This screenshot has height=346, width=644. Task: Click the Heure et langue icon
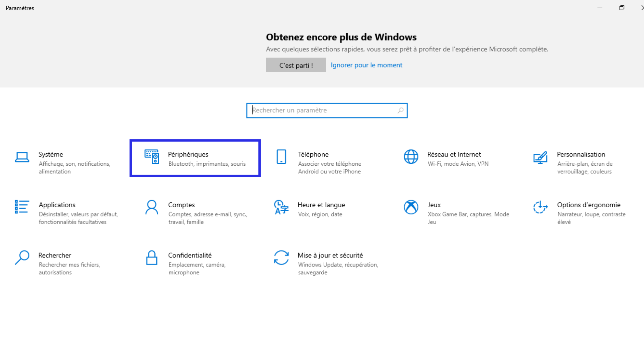click(x=281, y=207)
